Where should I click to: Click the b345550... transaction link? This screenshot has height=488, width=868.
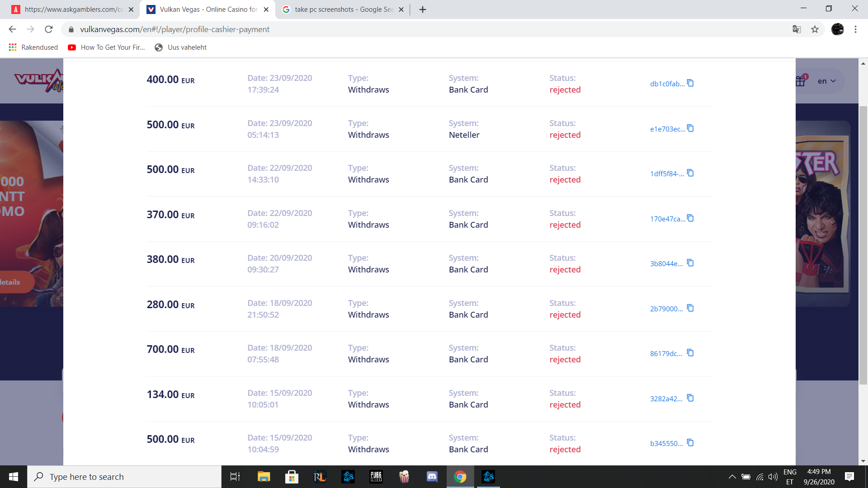tap(666, 443)
